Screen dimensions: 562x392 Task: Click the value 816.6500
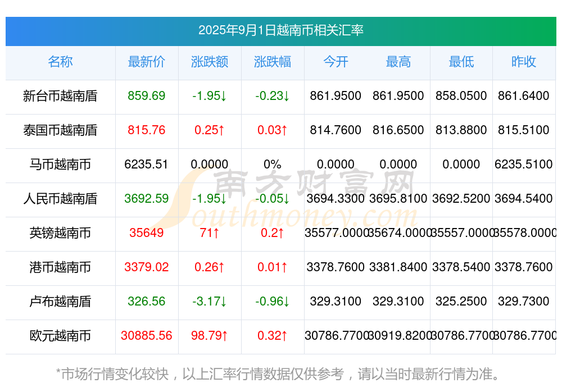(x=398, y=130)
